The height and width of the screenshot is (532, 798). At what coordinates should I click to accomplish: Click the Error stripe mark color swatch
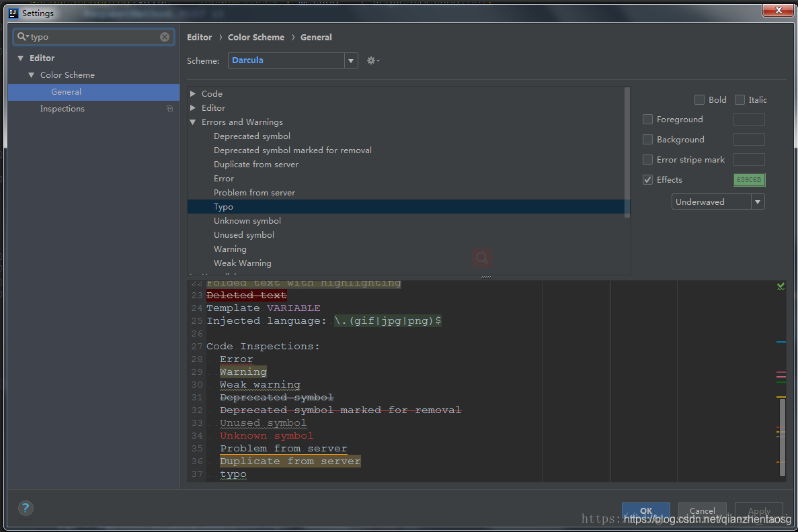pos(749,160)
